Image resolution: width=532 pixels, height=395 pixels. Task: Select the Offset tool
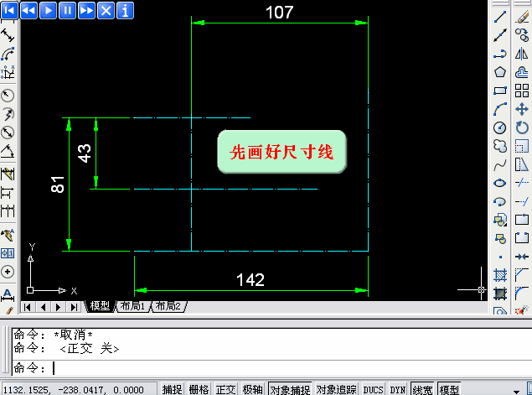[522, 72]
